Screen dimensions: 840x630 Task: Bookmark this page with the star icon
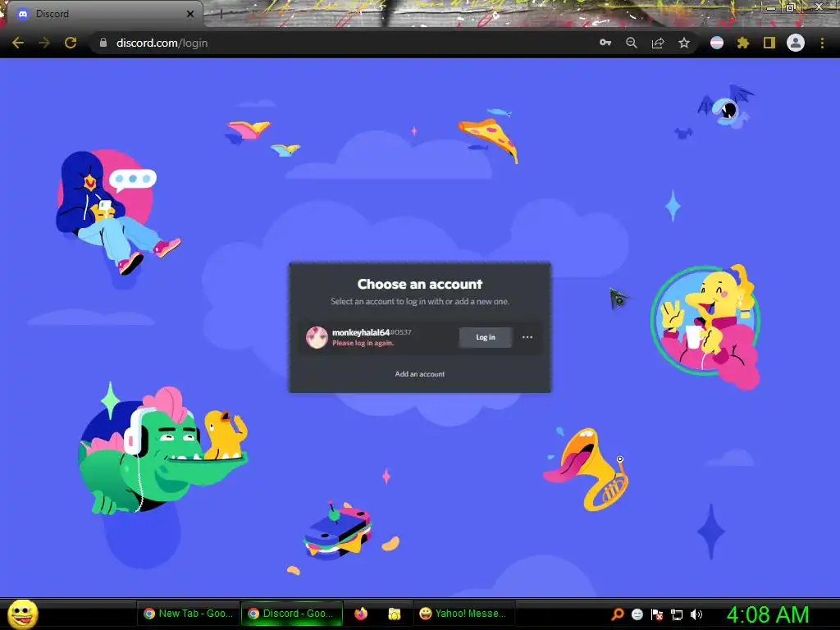coord(684,43)
